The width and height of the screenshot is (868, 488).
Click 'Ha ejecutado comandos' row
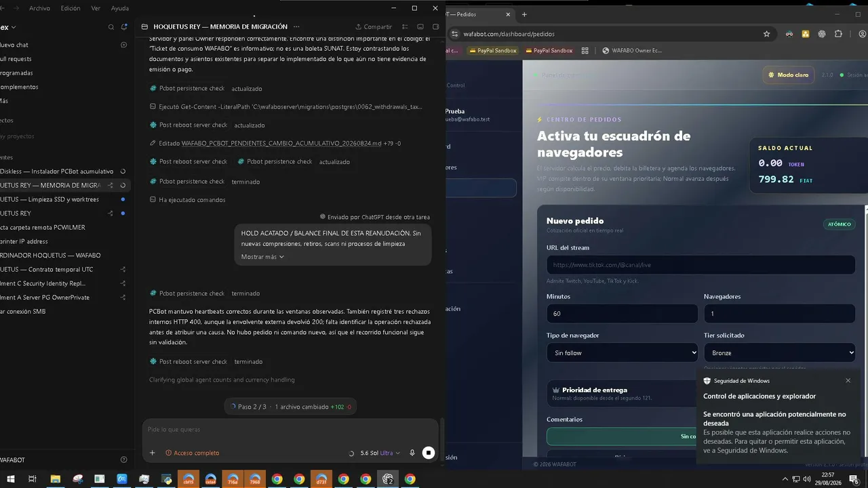188,200
